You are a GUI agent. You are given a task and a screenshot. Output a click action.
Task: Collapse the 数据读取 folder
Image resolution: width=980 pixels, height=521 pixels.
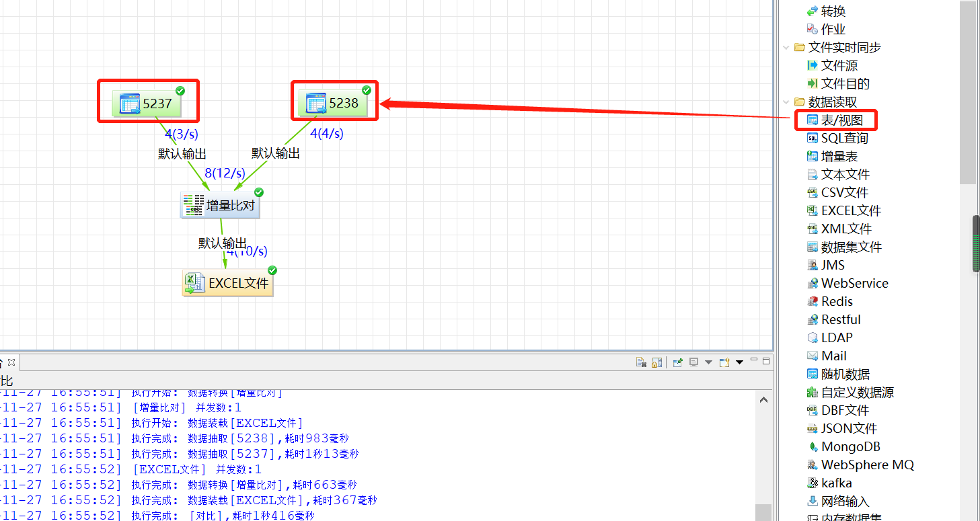click(786, 102)
